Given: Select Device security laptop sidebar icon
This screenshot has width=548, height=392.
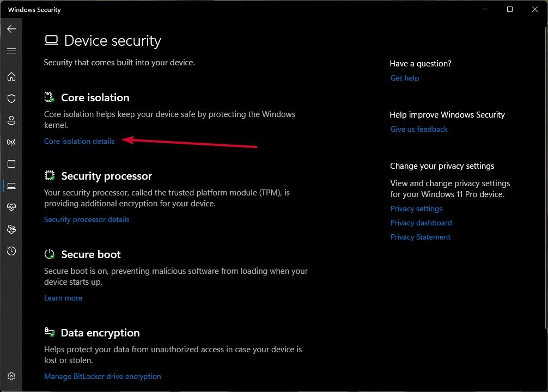Looking at the screenshot, I should click(x=11, y=186).
